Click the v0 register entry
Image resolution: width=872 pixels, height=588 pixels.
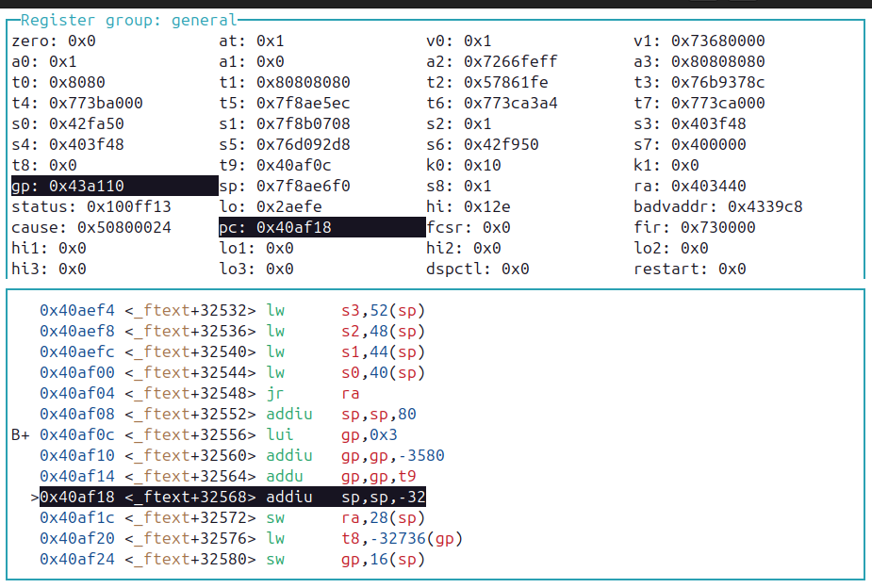point(459,41)
